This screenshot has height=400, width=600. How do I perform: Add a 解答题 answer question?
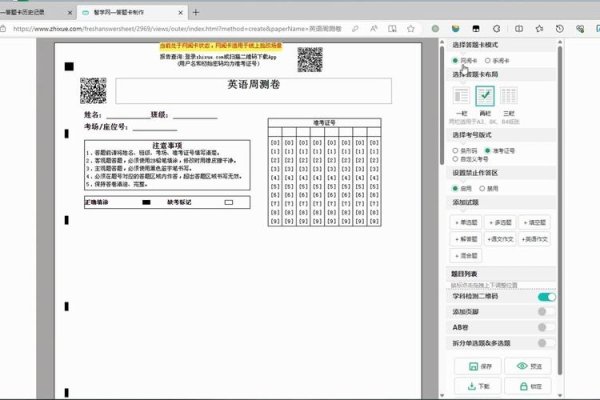click(x=466, y=239)
